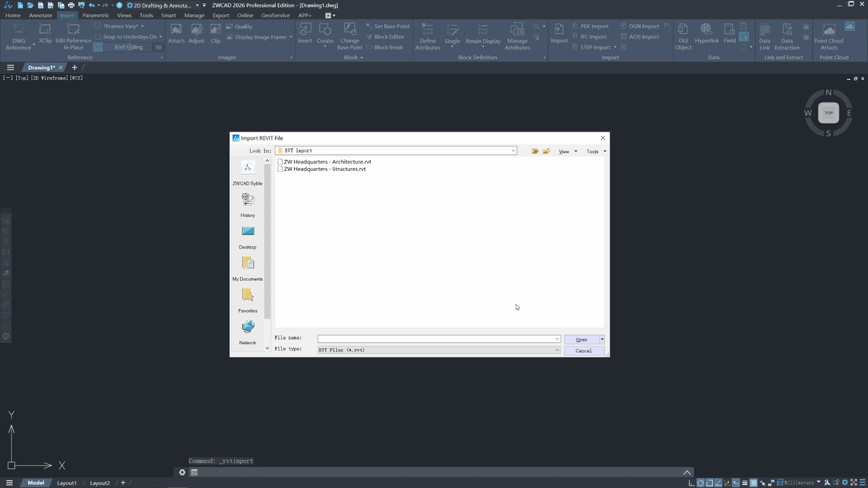This screenshot has width=868, height=488.
Task: Click Set Base Point button
Action: pyautogui.click(x=387, y=26)
